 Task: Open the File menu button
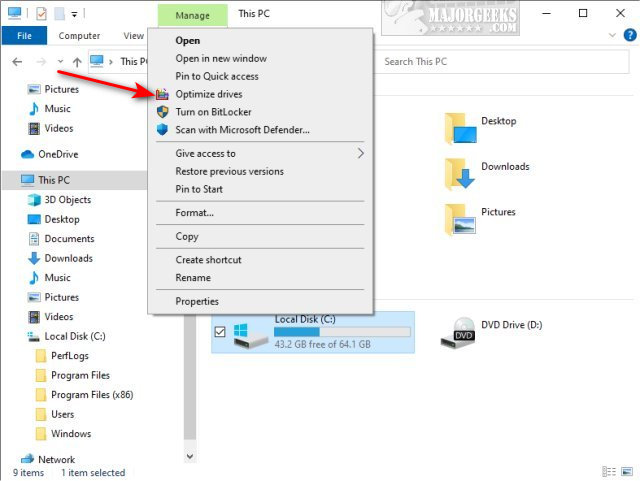coord(24,36)
